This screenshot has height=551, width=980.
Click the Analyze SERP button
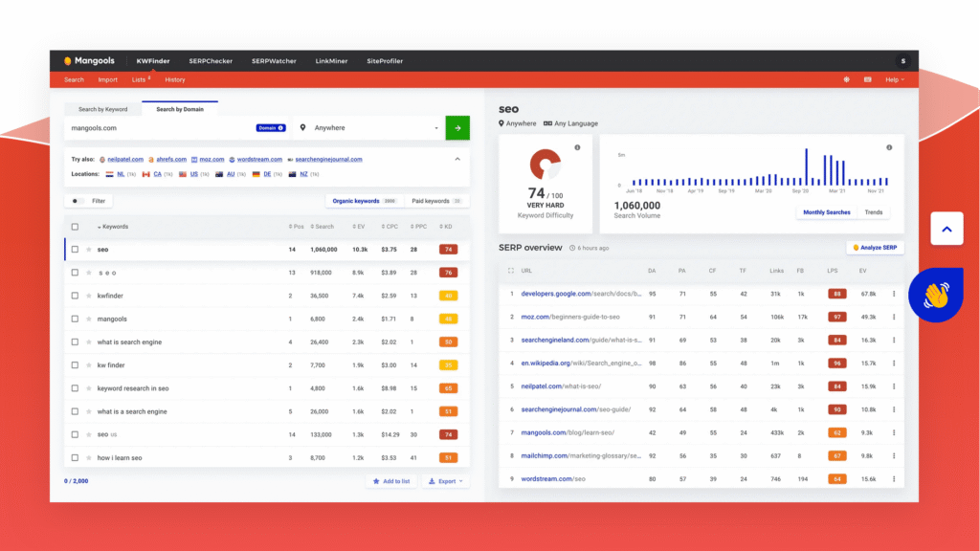[x=875, y=248]
